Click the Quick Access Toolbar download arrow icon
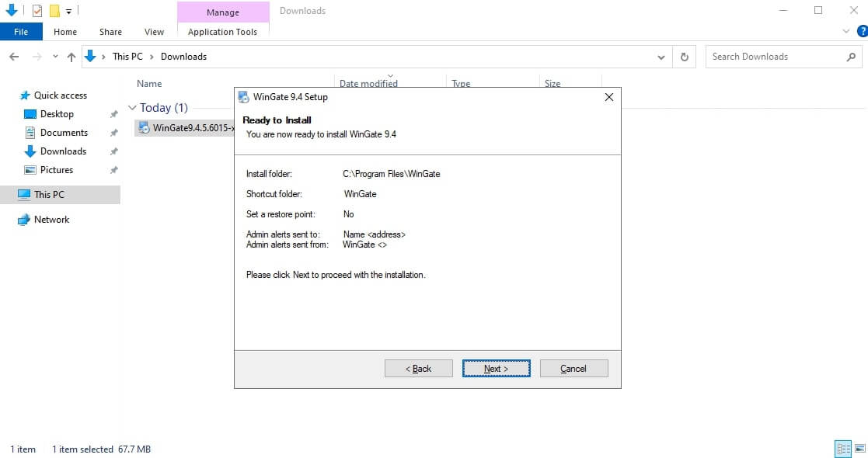The image size is (868, 458). point(11,10)
